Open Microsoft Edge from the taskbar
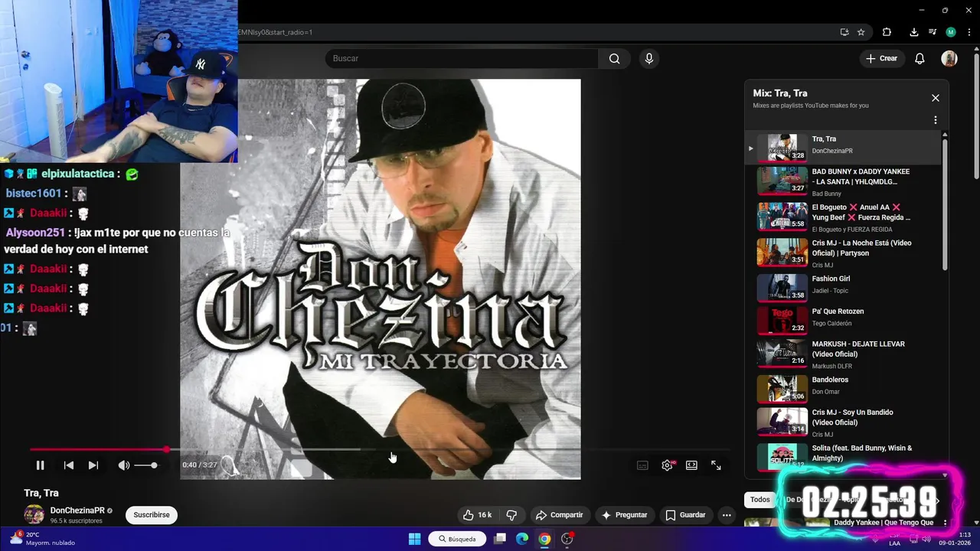 (522, 539)
